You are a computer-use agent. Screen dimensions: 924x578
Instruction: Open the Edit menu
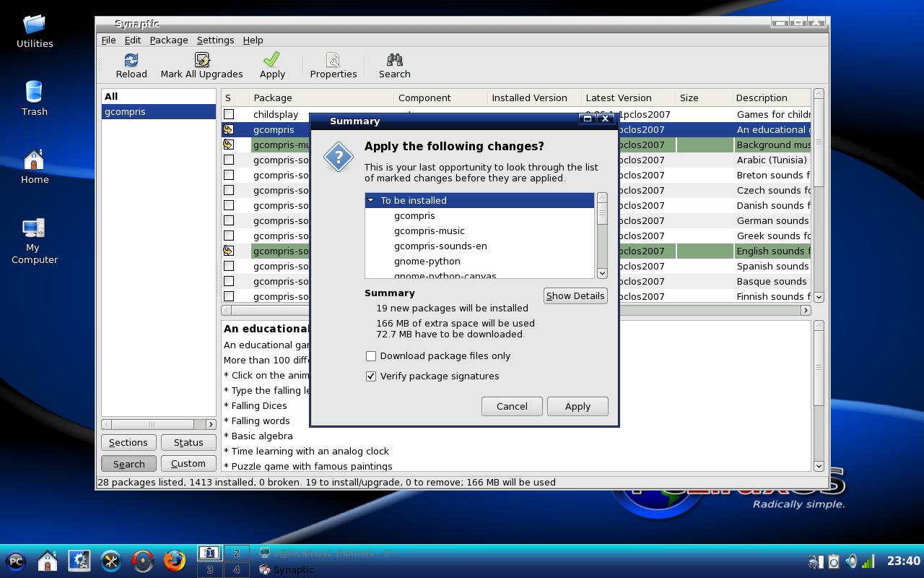tap(133, 40)
